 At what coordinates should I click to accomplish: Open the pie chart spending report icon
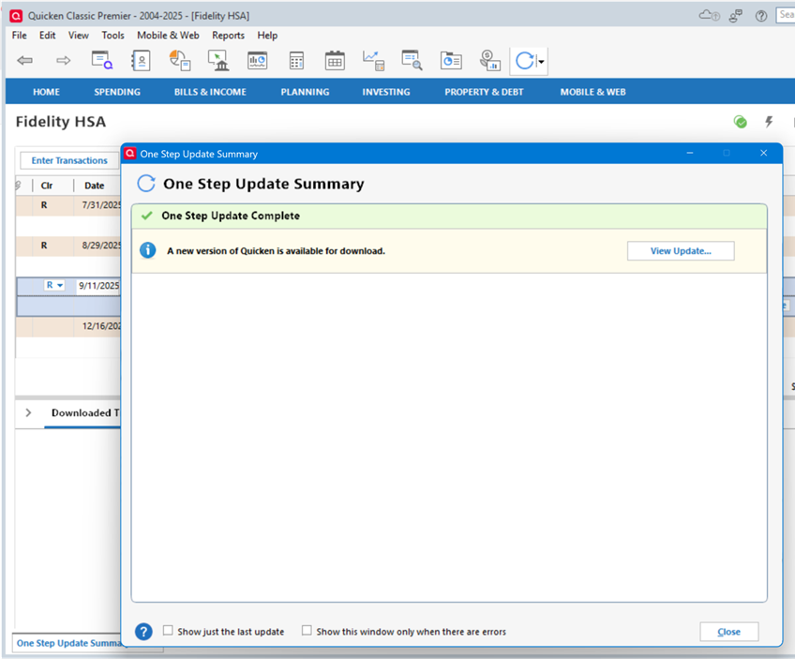point(179,60)
